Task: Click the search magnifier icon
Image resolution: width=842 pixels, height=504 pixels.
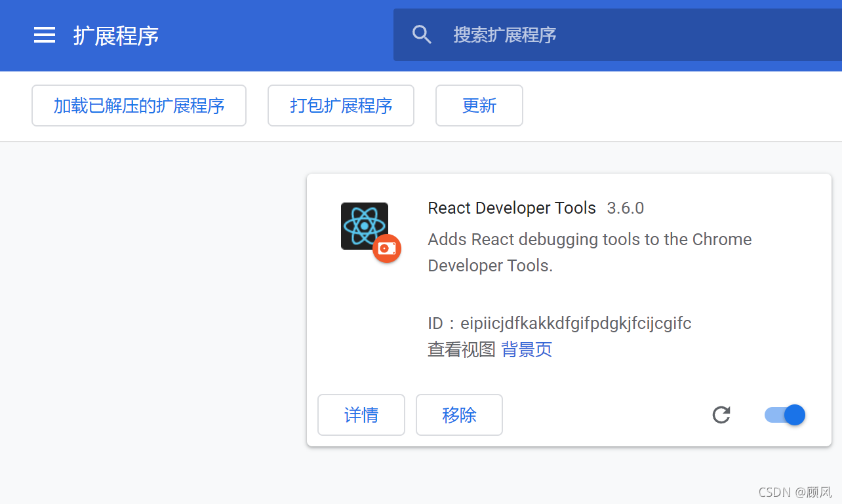Action: click(422, 35)
